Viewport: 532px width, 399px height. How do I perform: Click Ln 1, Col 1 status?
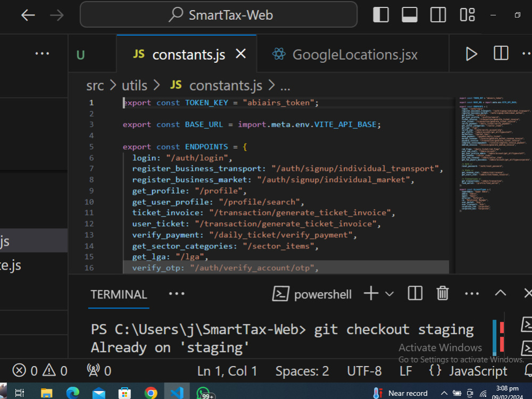(x=227, y=371)
